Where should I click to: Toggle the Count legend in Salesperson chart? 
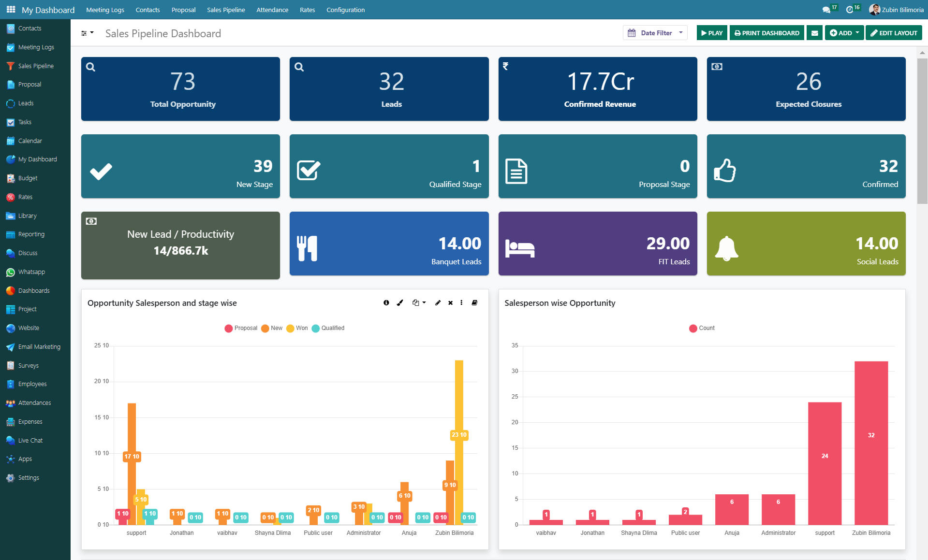[x=701, y=328]
